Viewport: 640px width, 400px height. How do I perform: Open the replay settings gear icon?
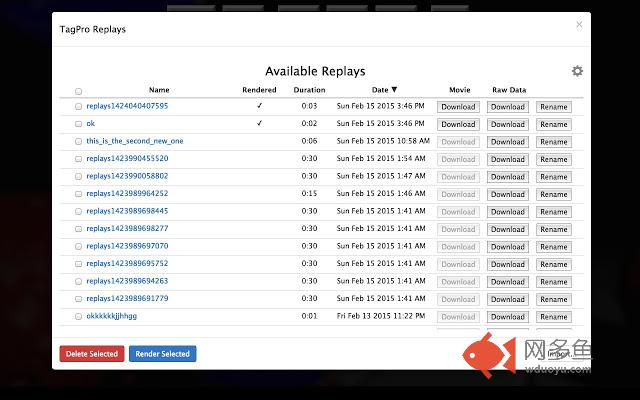click(x=577, y=71)
